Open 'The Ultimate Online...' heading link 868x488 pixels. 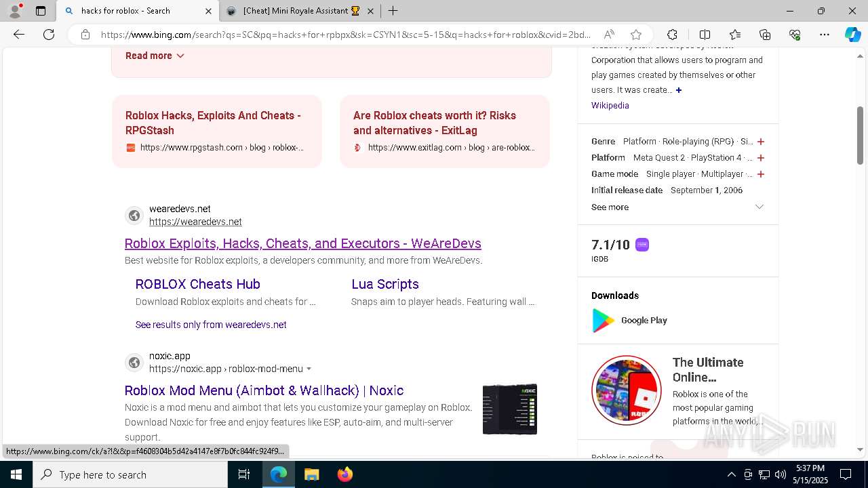[708, 369]
